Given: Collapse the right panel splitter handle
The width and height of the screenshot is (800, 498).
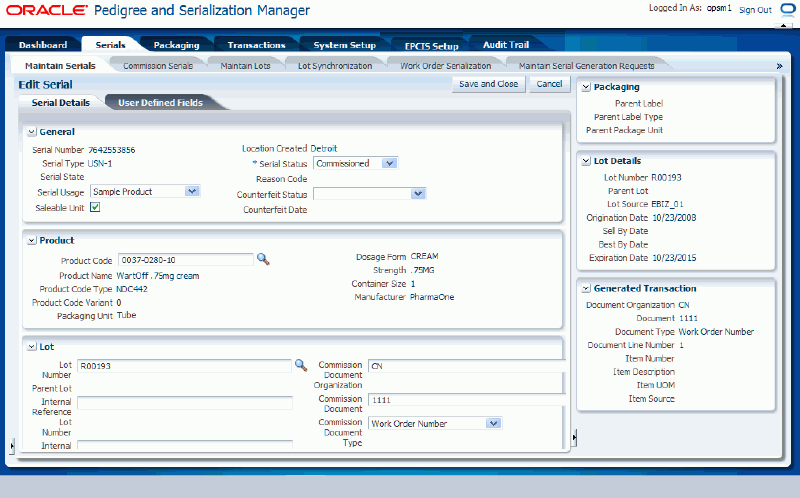Looking at the screenshot, I should pos(574,437).
